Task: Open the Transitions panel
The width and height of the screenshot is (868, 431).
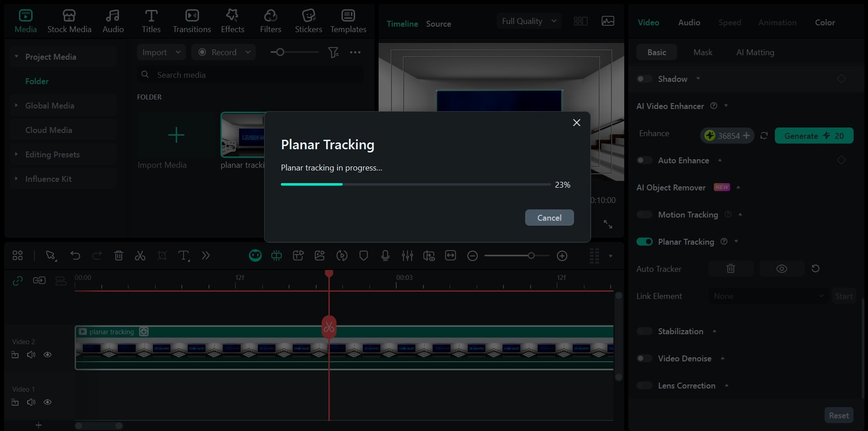Action: coord(191,20)
